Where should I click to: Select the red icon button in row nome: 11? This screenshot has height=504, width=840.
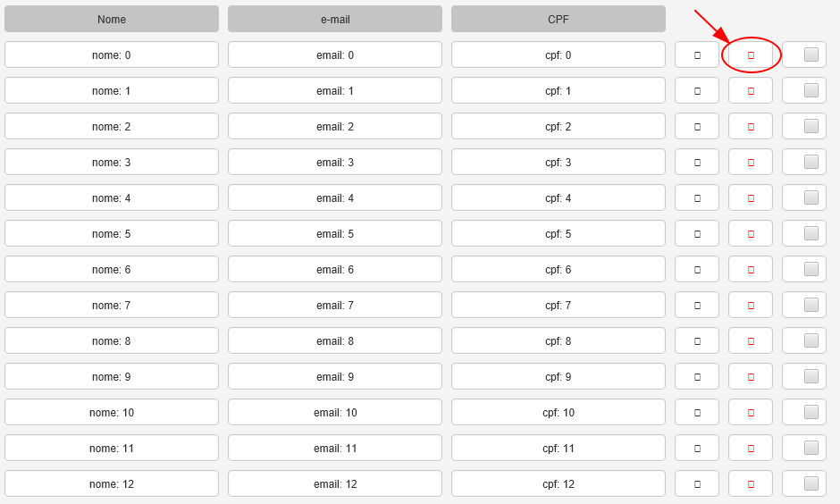pyautogui.click(x=751, y=448)
